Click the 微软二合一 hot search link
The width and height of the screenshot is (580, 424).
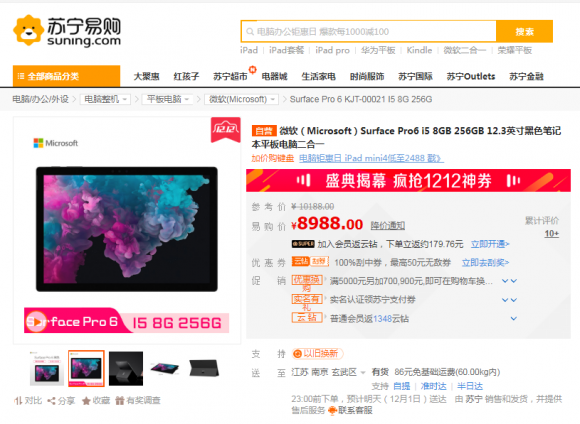click(x=465, y=50)
